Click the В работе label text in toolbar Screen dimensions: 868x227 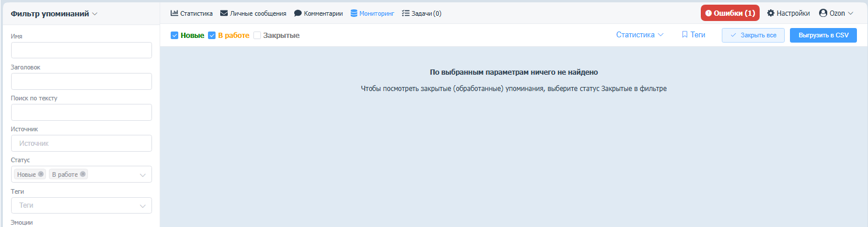tap(234, 36)
